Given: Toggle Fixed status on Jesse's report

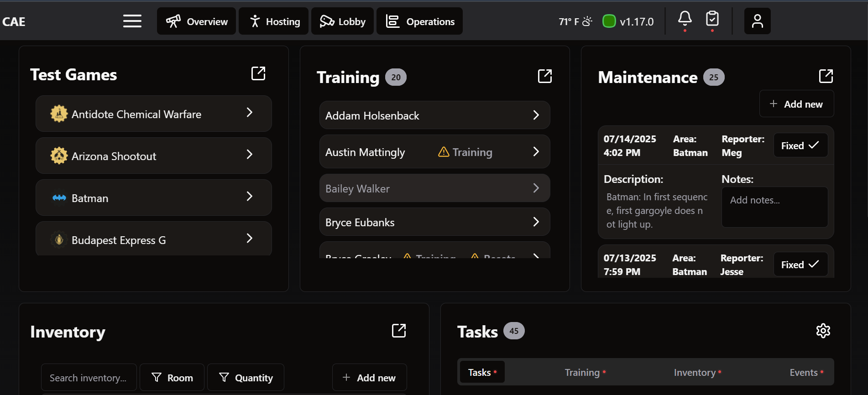Looking at the screenshot, I should pyautogui.click(x=800, y=265).
